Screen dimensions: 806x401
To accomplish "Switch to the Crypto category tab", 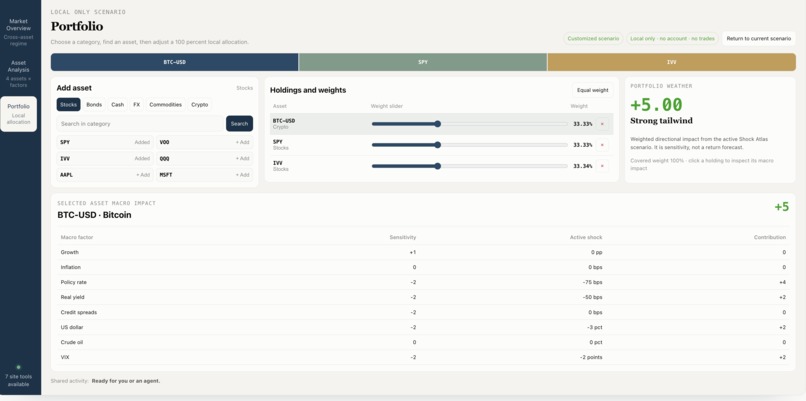I will [200, 104].
